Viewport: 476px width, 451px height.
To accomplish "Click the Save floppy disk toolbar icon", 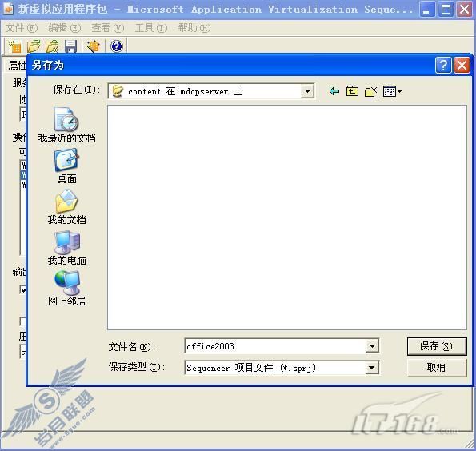I will (70, 46).
